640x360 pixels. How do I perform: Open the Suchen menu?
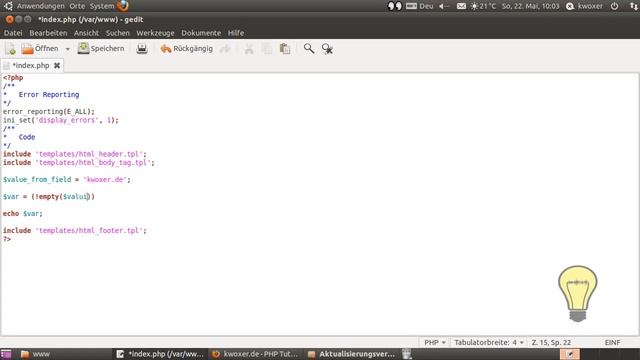point(118,33)
